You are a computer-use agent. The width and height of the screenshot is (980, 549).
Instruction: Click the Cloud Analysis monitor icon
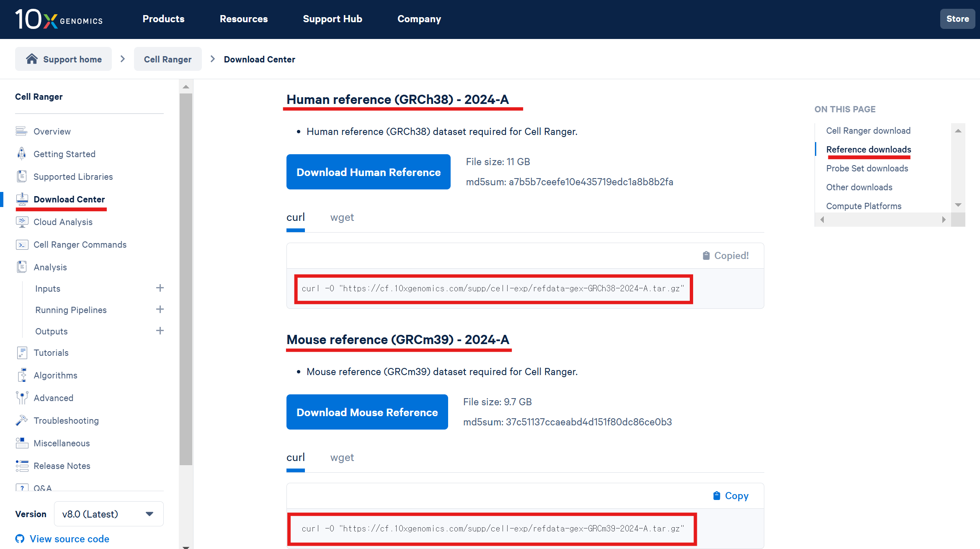[x=22, y=222]
